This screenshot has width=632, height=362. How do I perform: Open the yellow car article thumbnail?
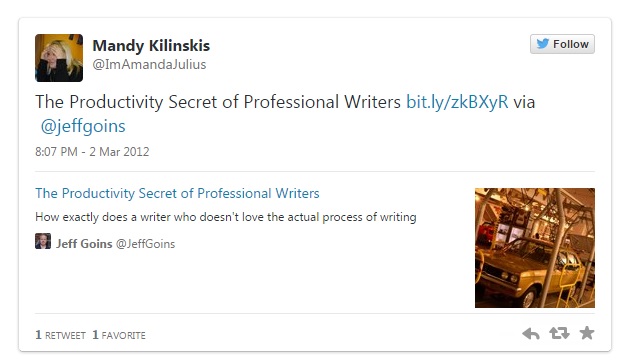click(534, 248)
